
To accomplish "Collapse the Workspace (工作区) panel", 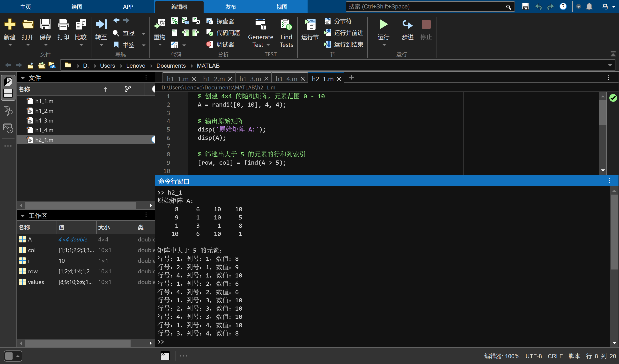I will coord(22,216).
